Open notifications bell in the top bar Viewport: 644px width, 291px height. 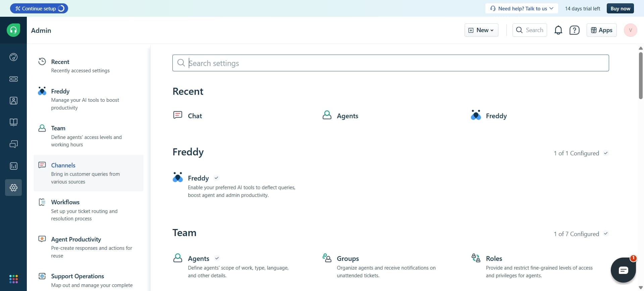tap(558, 30)
